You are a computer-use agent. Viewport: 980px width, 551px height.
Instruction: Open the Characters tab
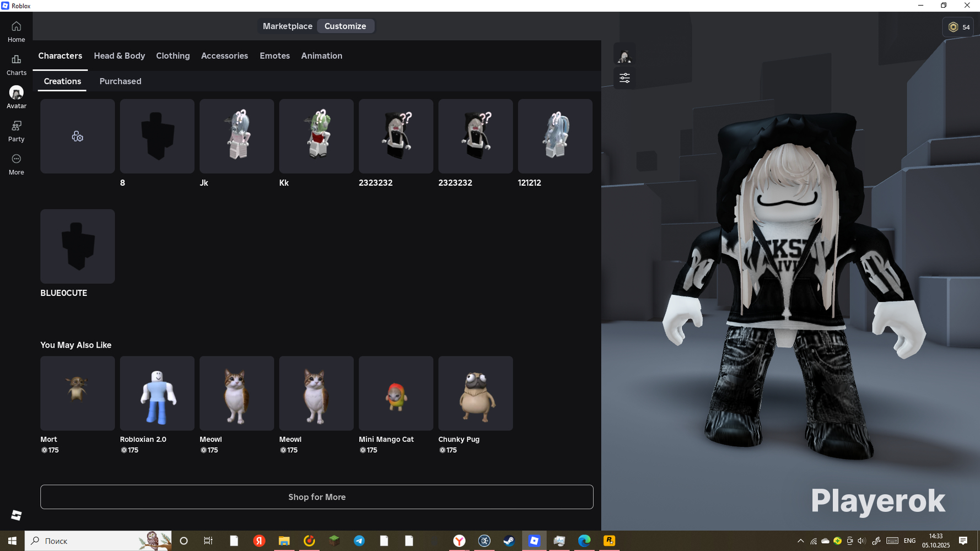pyautogui.click(x=60, y=56)
